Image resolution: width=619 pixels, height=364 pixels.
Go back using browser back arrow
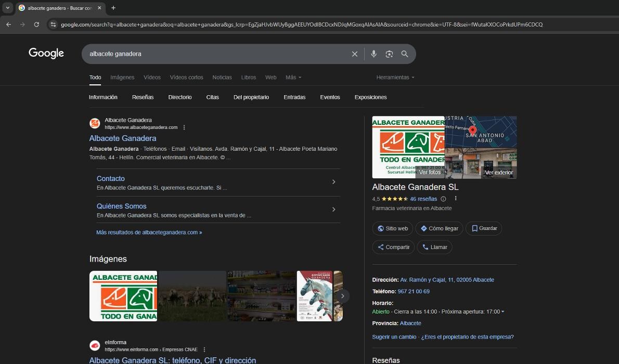(8, 24)
